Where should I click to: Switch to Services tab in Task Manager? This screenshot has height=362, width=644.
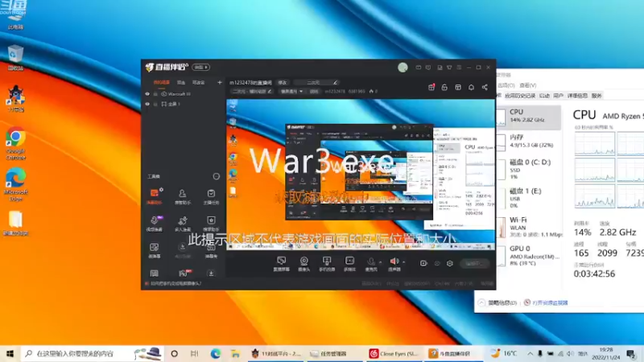point(597,96)
